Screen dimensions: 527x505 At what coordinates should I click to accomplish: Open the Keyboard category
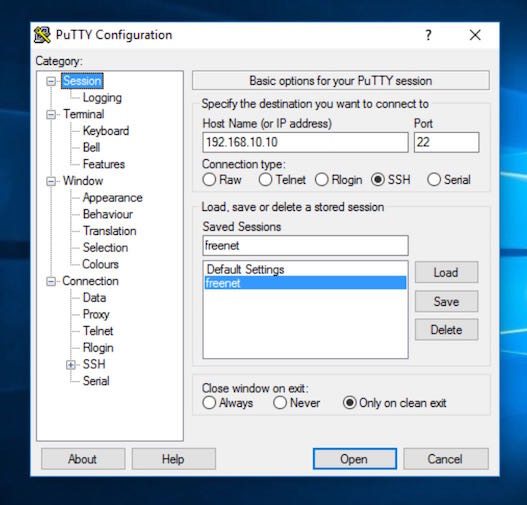coord(106,131)
